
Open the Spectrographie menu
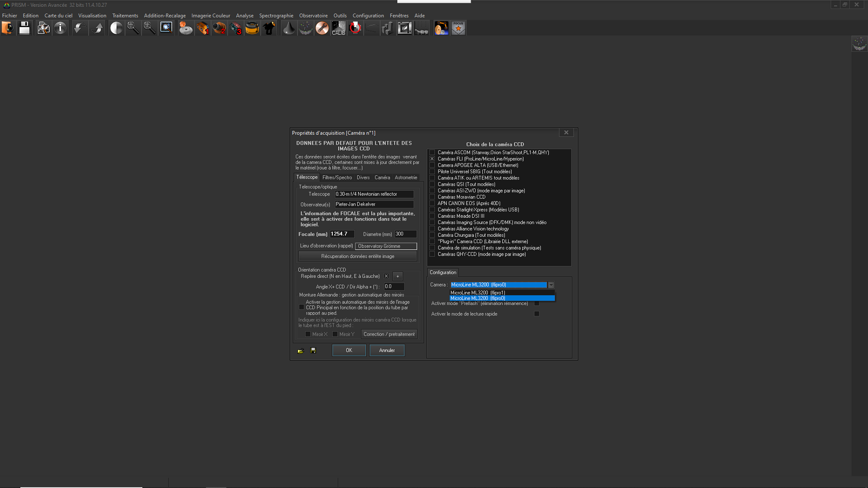click(x=276, y=15)
